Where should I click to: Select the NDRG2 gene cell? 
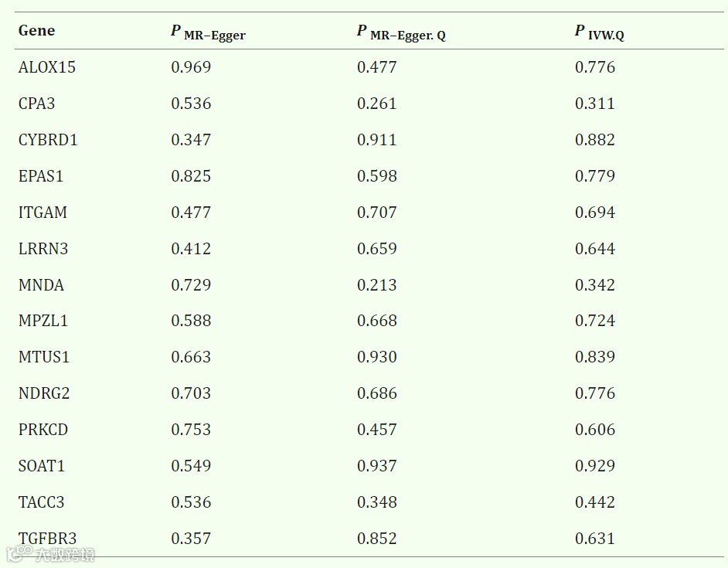(x=44, y=393)
